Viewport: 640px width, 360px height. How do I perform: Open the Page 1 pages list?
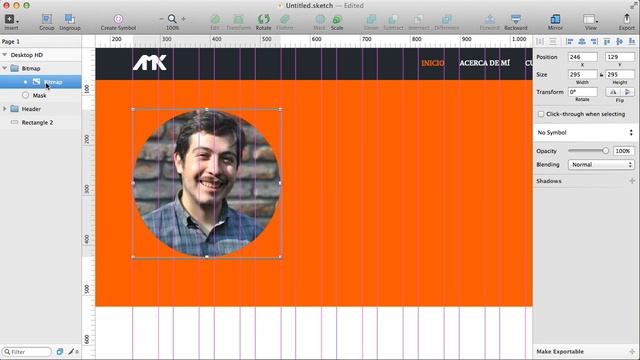coord(41,41)
